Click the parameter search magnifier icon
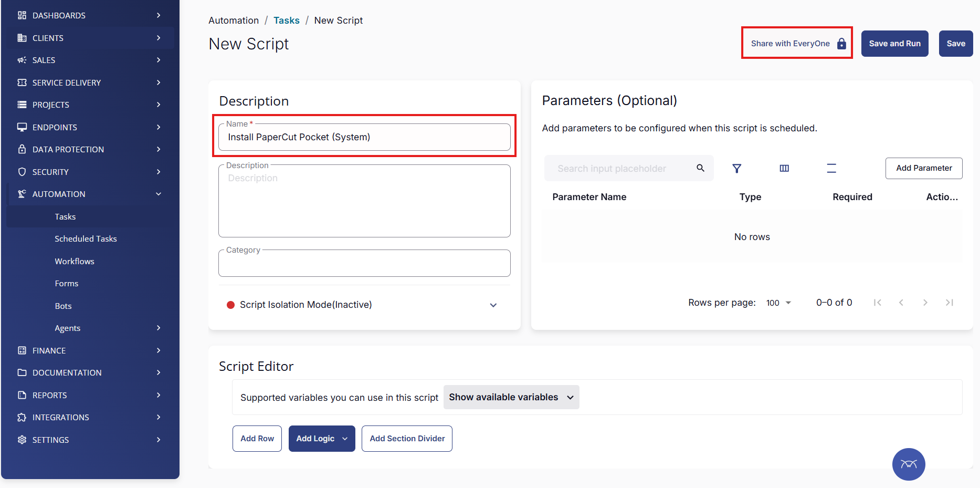The height and width of the screenshot is (488, 980). click(700, 168)
